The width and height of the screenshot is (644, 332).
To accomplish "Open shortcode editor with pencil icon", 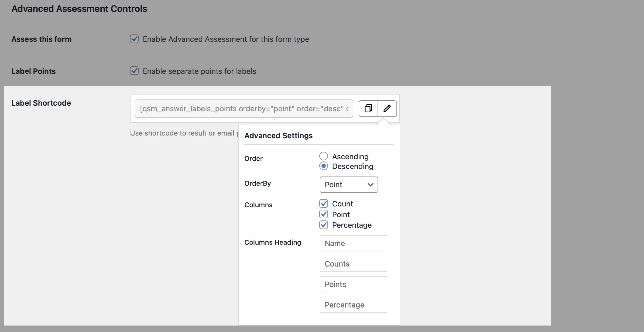I will click(387, 109).
